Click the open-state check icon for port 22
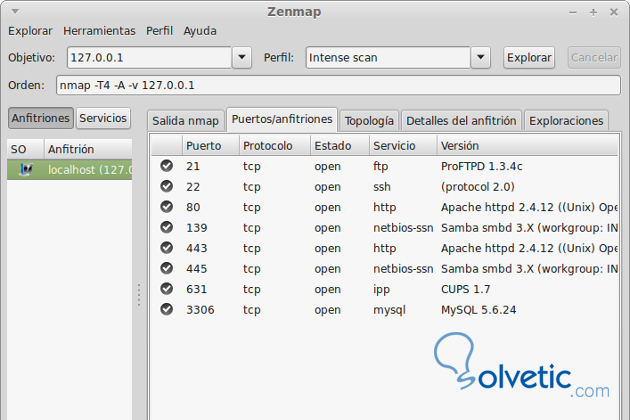 coord(166,186)
